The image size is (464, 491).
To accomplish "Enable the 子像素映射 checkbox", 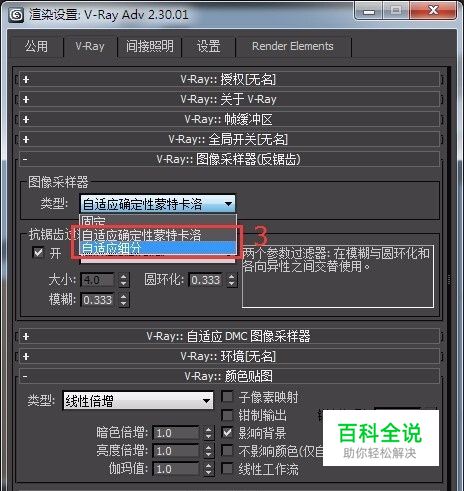I will [x=227, y=397].
